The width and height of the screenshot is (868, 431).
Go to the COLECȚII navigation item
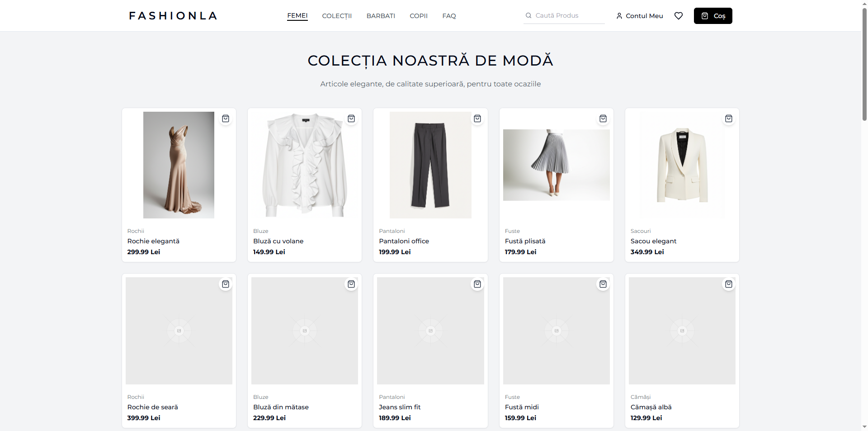(x=337, y=16)
